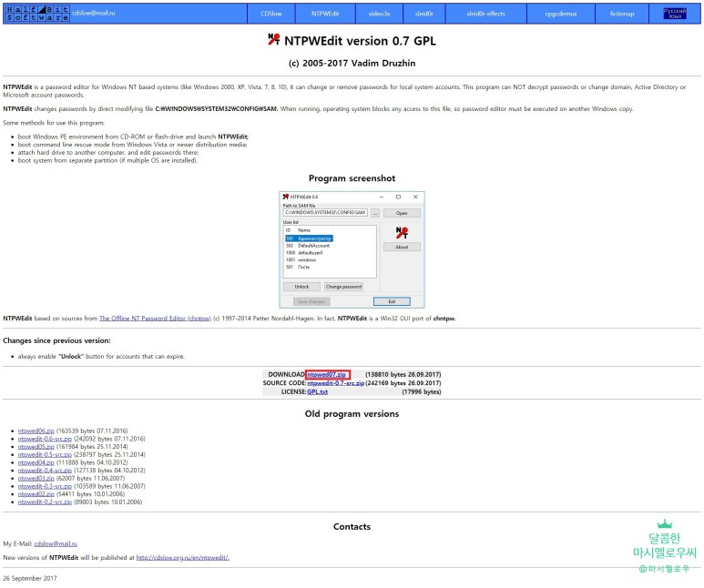Viewport: 704px width, 588px height.
Task: Download old version ntpwed06.zip
Action: 36,431
